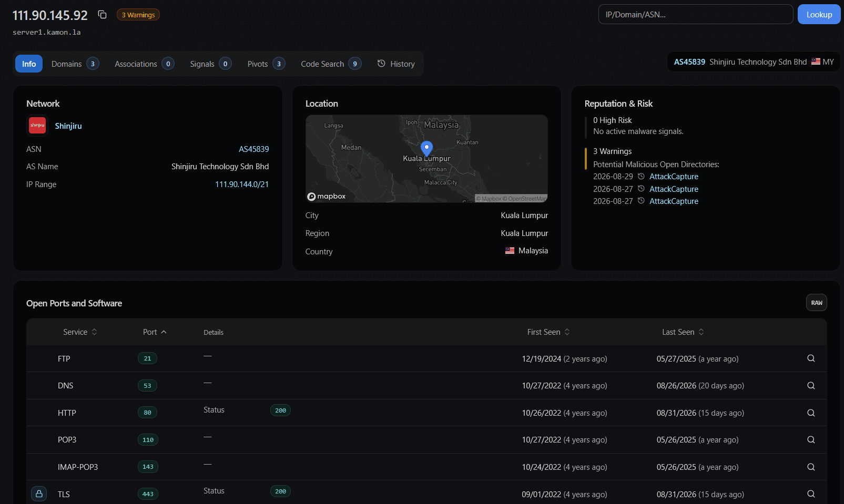Open search details for POP3 row
This screenshot has width=844, height=504.
pos(811,440)
